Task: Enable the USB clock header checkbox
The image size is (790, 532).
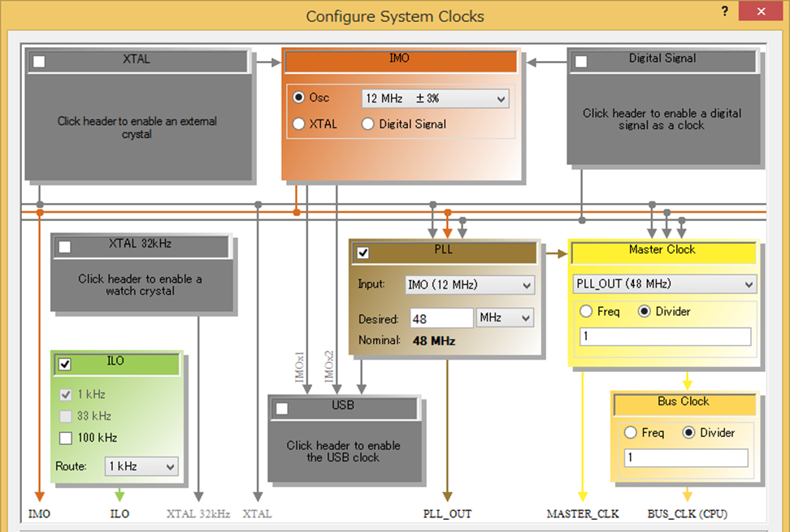Action: [282, 409]
